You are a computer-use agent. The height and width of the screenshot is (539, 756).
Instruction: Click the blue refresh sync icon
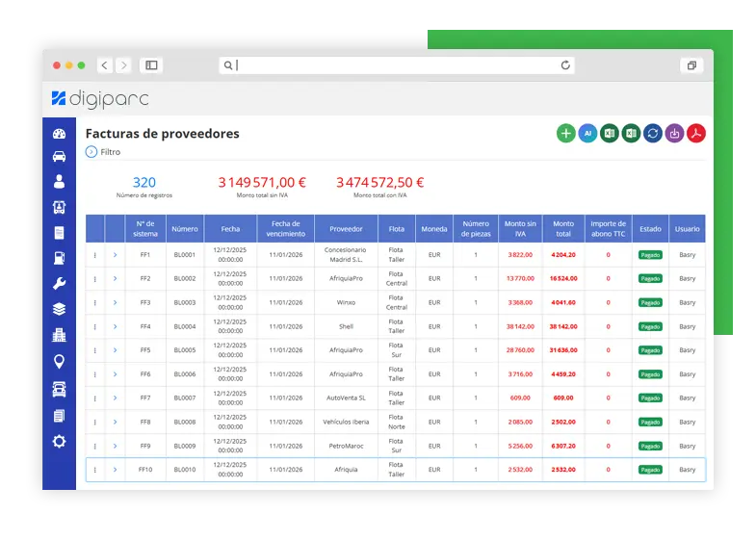[653, 134]
